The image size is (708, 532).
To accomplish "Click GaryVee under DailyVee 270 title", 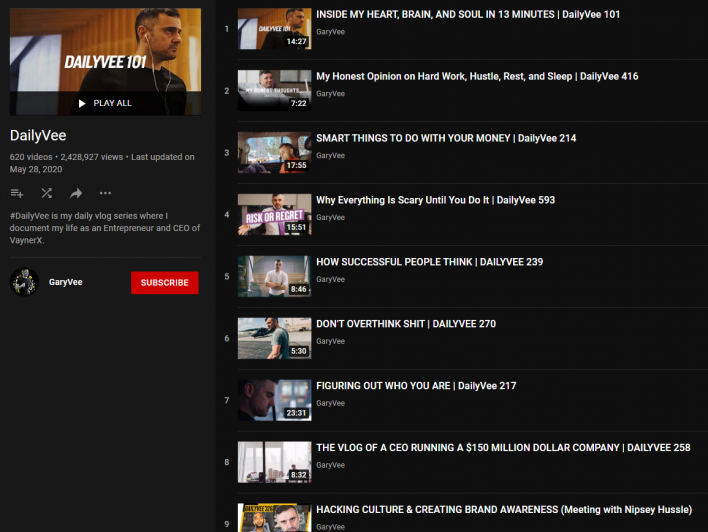I will (331, 341).
